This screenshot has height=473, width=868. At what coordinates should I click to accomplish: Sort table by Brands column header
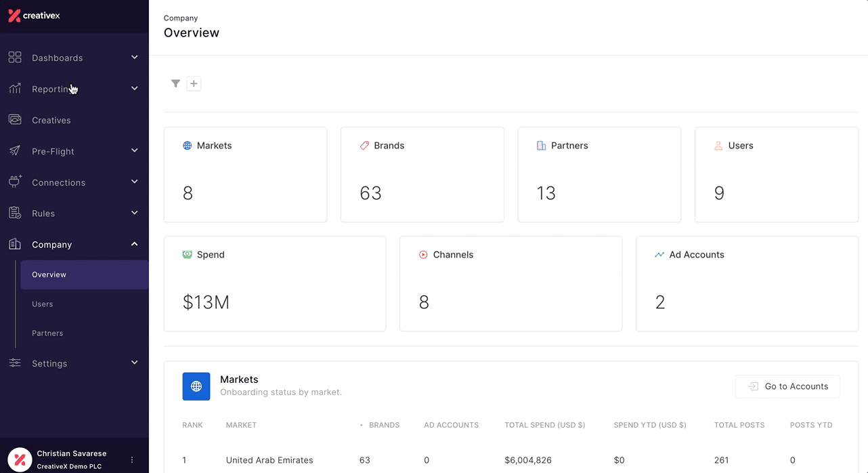(x=384, y=425)
